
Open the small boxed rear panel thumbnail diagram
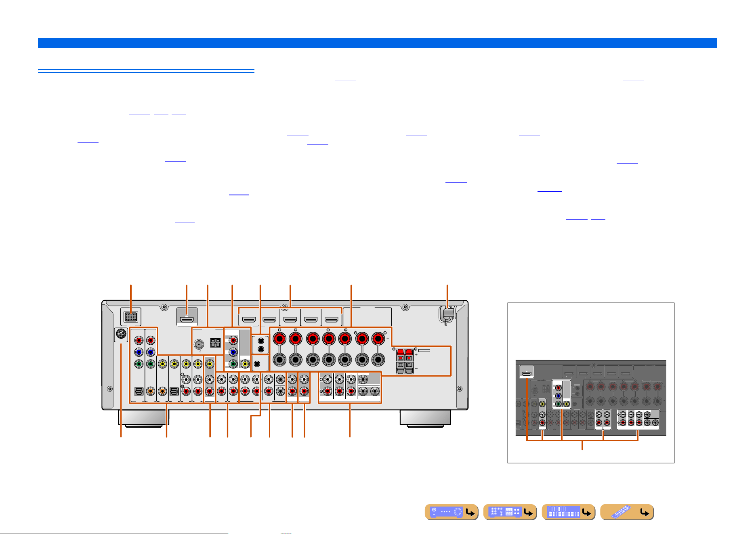tap(591, 383)
